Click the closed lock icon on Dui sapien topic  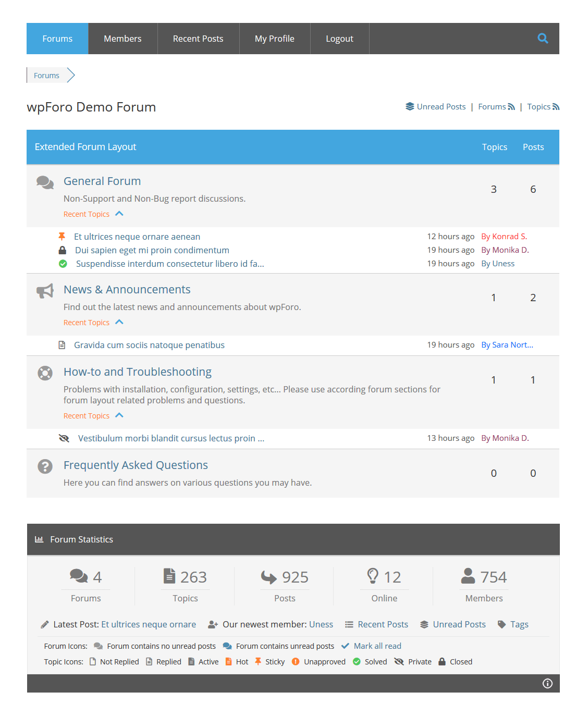click(63, 250)
